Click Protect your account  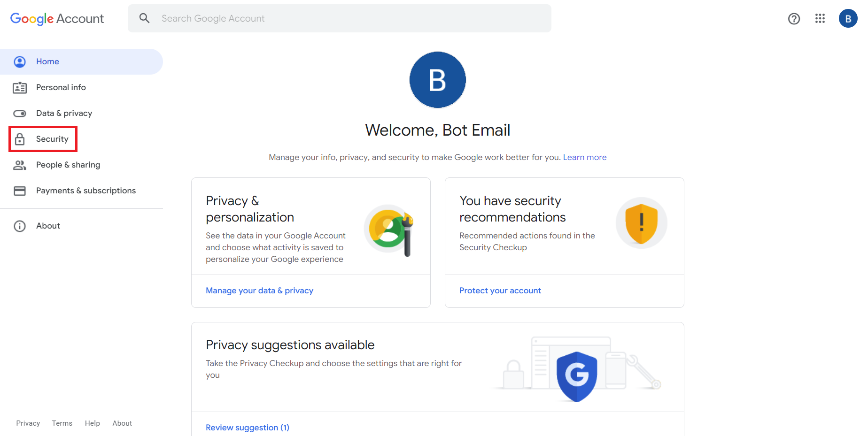(x=500, y=290)
